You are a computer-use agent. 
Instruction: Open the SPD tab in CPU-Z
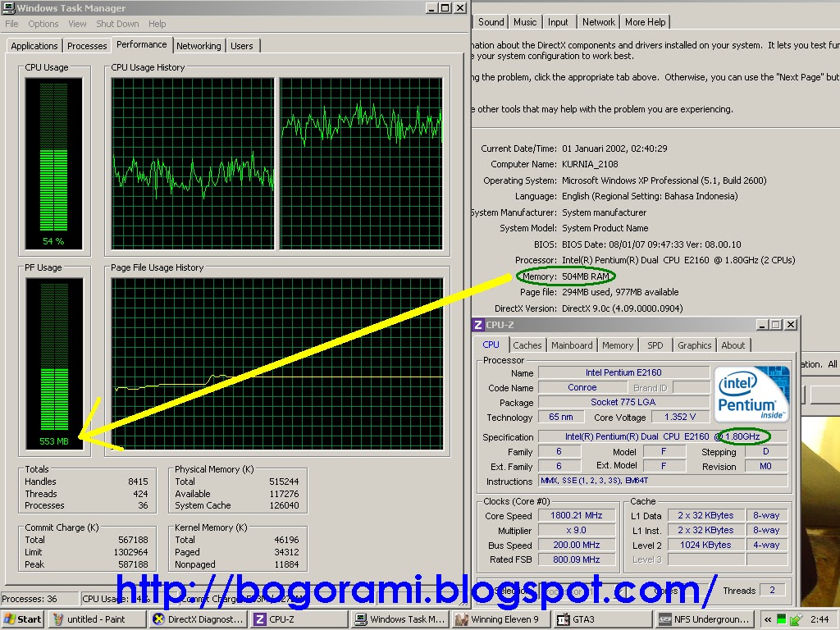click(655, 345)
